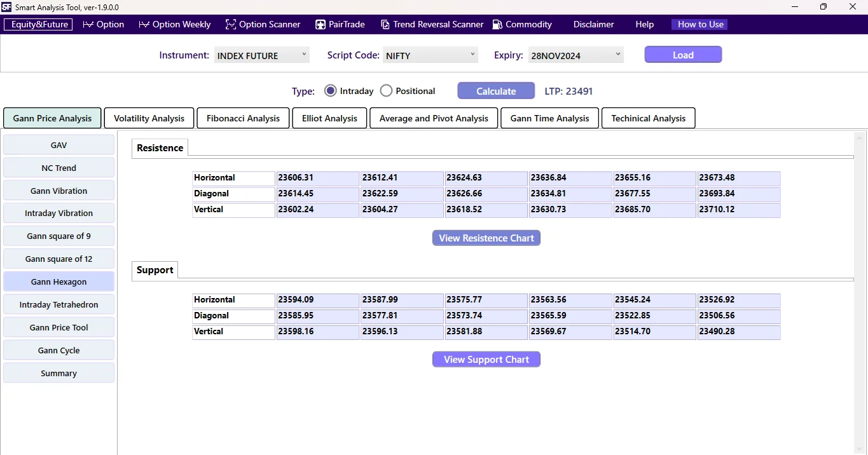Switch to the Support tab

155,270
